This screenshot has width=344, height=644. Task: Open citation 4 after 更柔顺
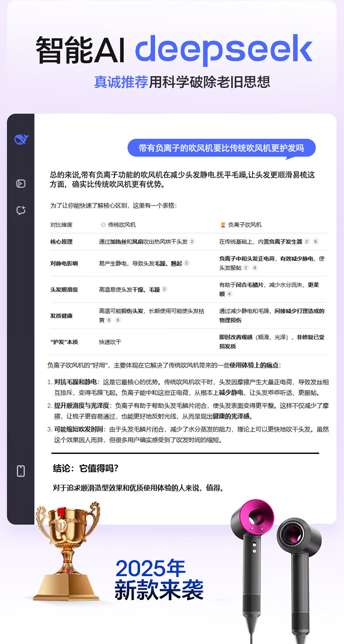[x=229, y=294]
